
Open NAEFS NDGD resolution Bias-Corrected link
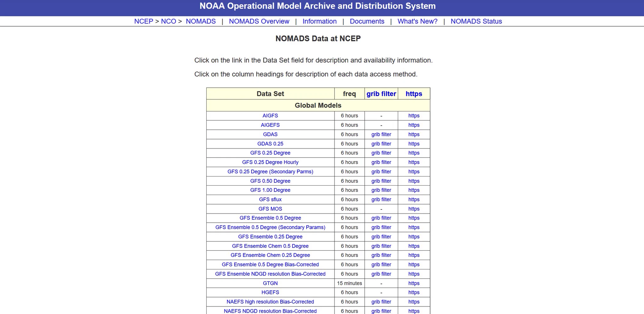click(x=270, y=311)
